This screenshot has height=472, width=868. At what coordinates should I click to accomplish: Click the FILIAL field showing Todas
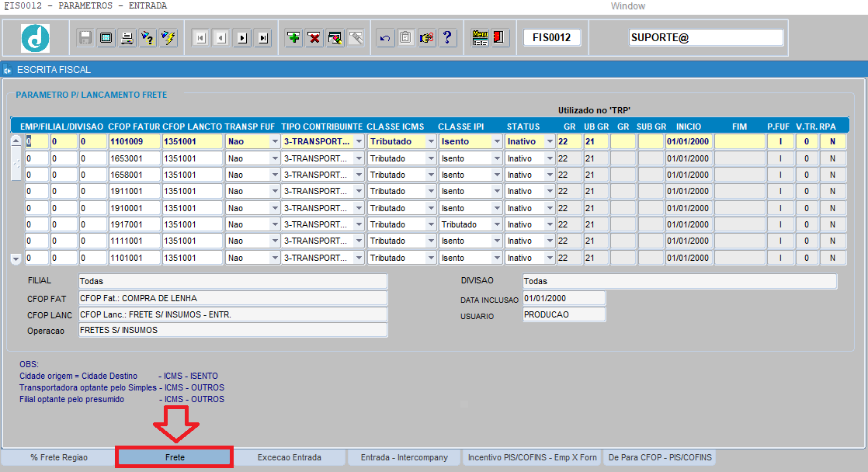pos(233,281)
